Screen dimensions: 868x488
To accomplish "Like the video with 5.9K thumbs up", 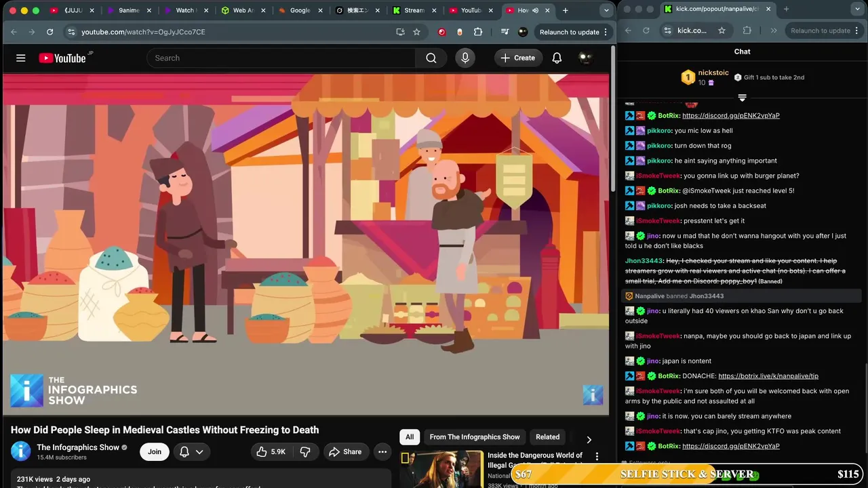I will (271, 452).
